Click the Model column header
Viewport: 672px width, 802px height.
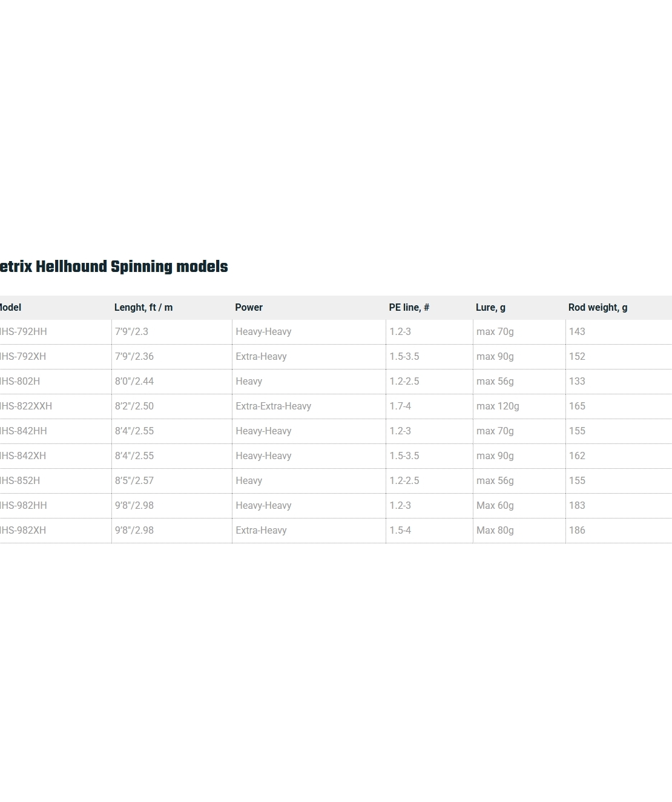(x=10, y=308)
